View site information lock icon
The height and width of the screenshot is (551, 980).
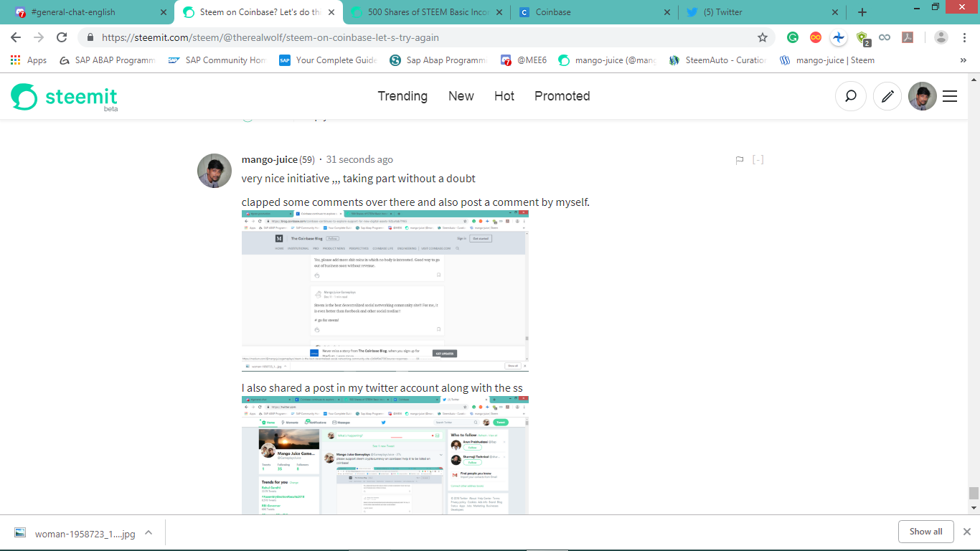[90, 37]
